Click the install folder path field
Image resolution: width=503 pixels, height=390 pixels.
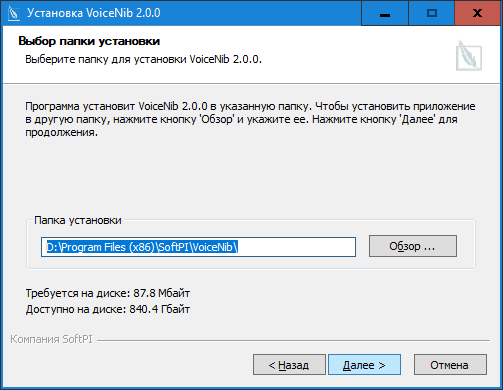click(198, 247)
